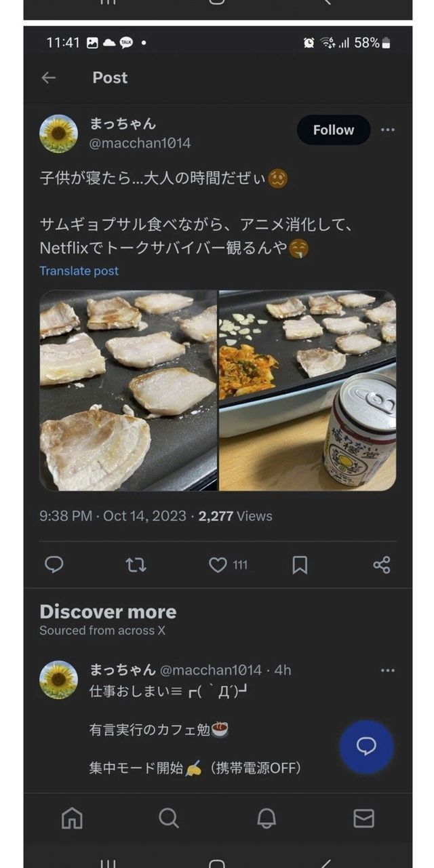
Task: Click Translate post link
Action: point(79,271)
